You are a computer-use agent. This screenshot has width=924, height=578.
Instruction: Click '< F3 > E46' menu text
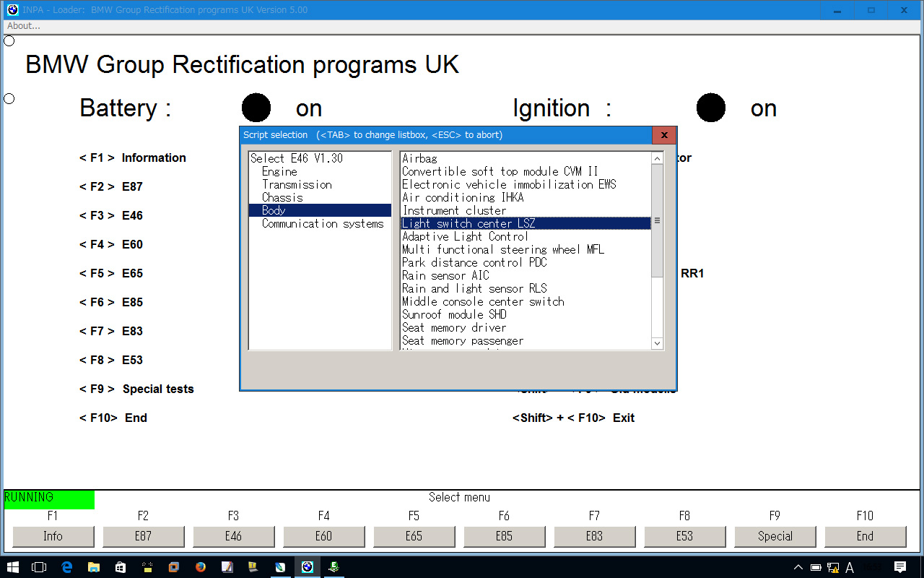111,215
